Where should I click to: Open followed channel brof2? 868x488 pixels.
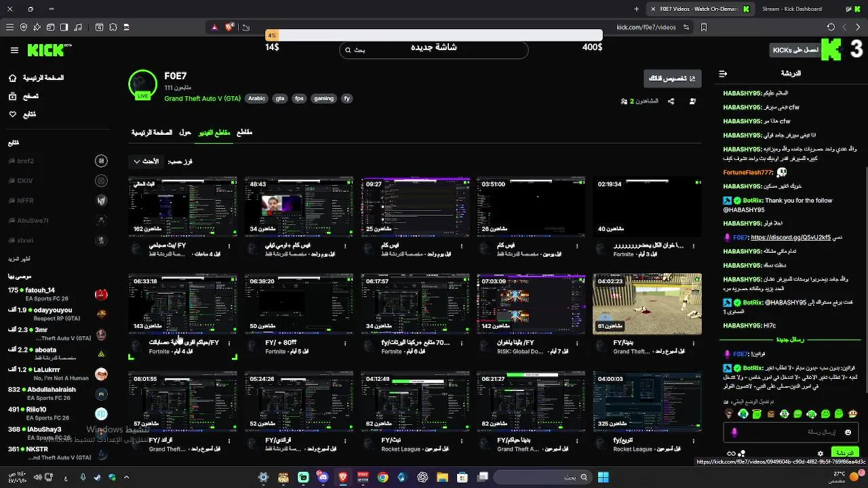pyautogui.click(x=58, y=161)
